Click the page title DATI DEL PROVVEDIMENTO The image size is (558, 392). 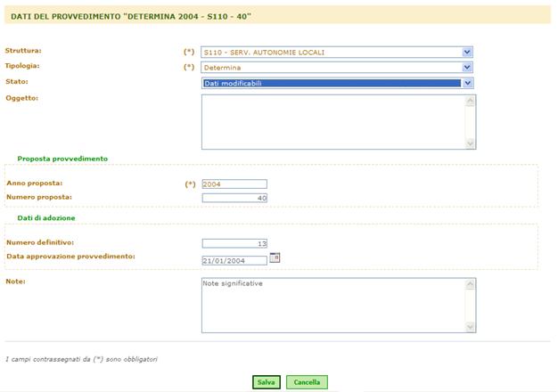(x=131, y=16)
